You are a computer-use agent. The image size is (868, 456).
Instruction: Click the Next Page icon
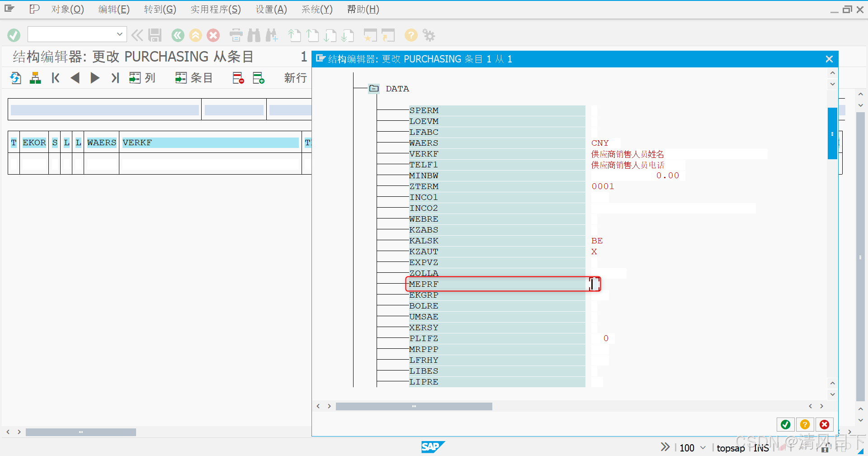[x=330, y=35]
